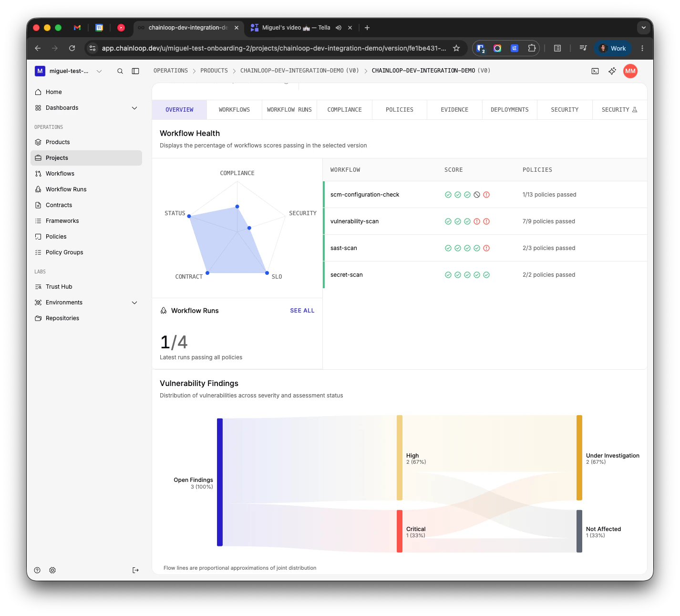The height and width of the screenshot is (616, 680).
Task: Click the browser back arrow
Action: pos(38,48)
